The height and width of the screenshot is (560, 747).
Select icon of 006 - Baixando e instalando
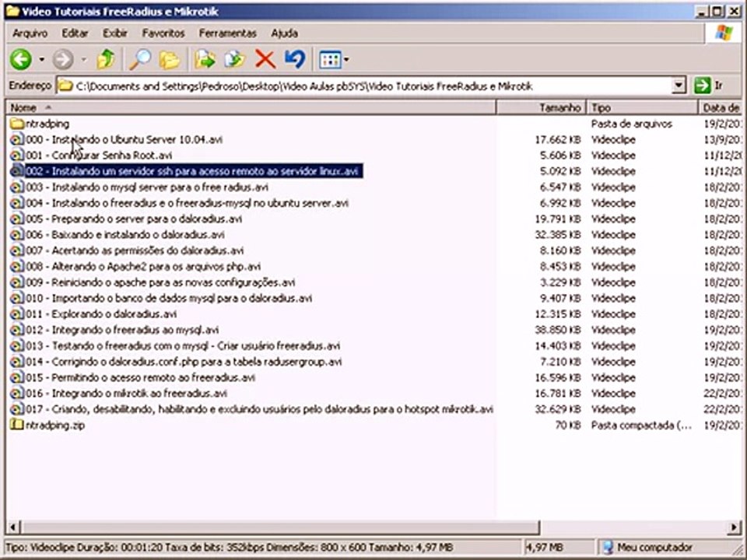tap(17, 235)
